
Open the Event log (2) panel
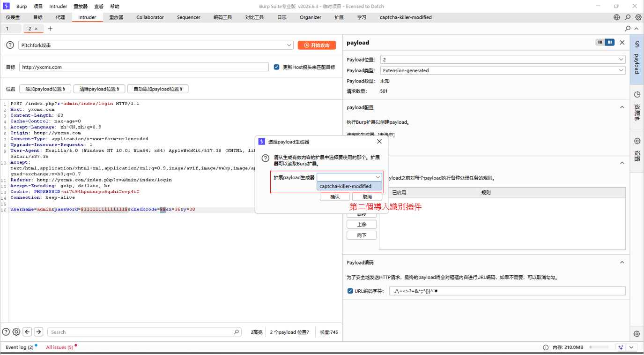(x=20, y=347)
